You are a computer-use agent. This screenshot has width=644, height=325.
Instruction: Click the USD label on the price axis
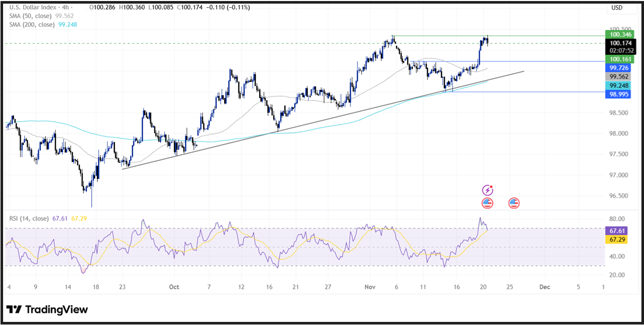click(618, 8)
